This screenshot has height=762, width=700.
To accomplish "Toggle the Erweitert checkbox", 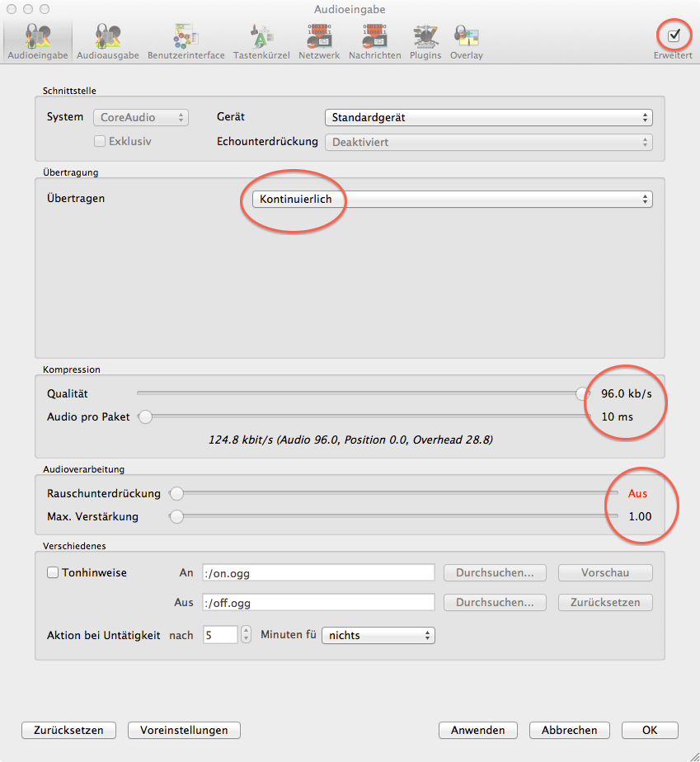I will (x=674, y=35).
